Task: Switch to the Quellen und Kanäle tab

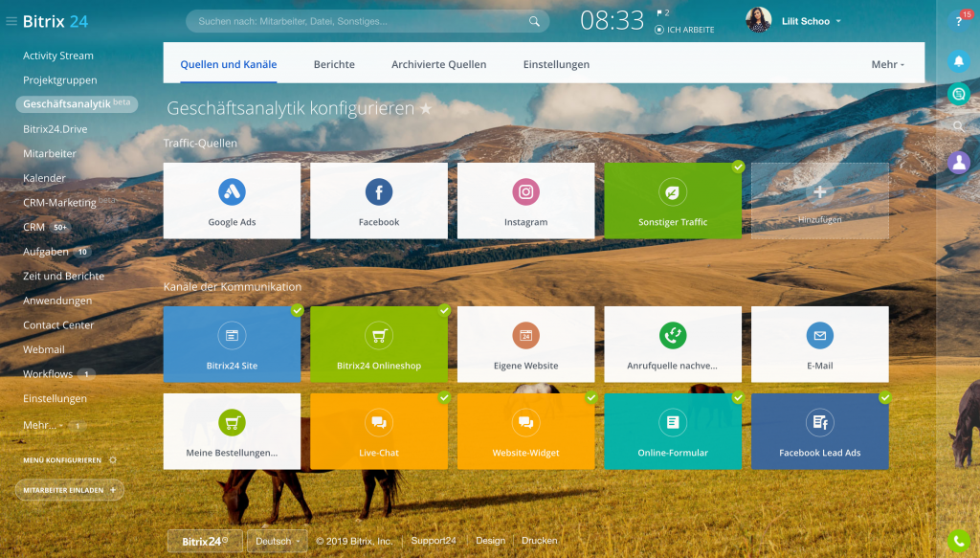Action: tap(228, 64)
